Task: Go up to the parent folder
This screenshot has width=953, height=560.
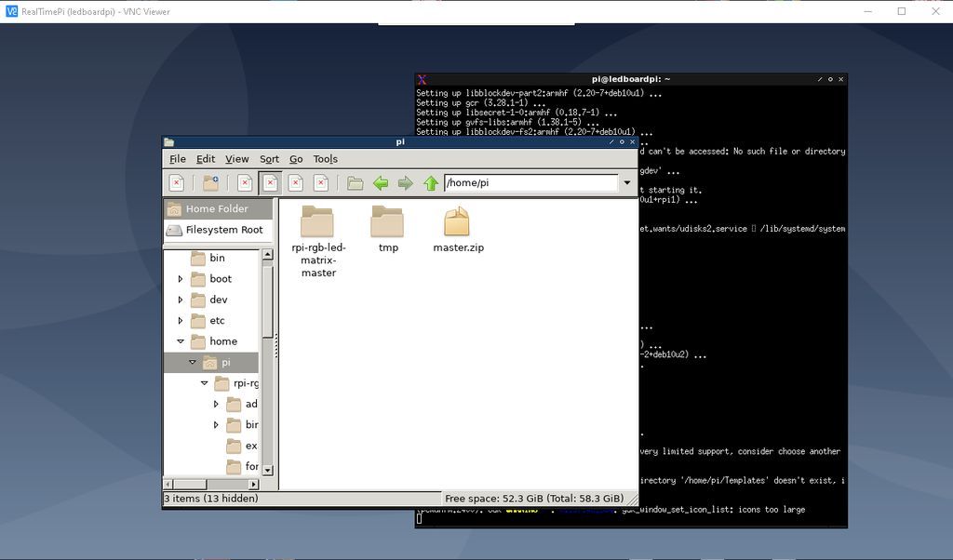Action: 430,183
